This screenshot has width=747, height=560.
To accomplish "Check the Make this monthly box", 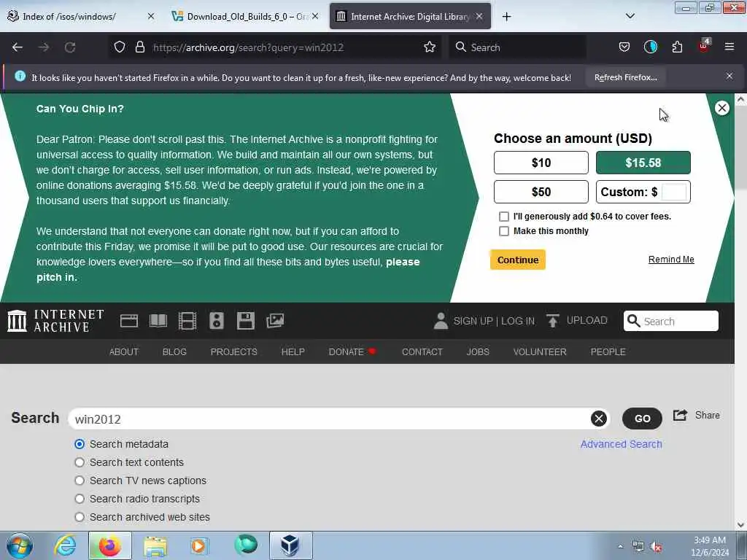I will (x=503, y=231).
